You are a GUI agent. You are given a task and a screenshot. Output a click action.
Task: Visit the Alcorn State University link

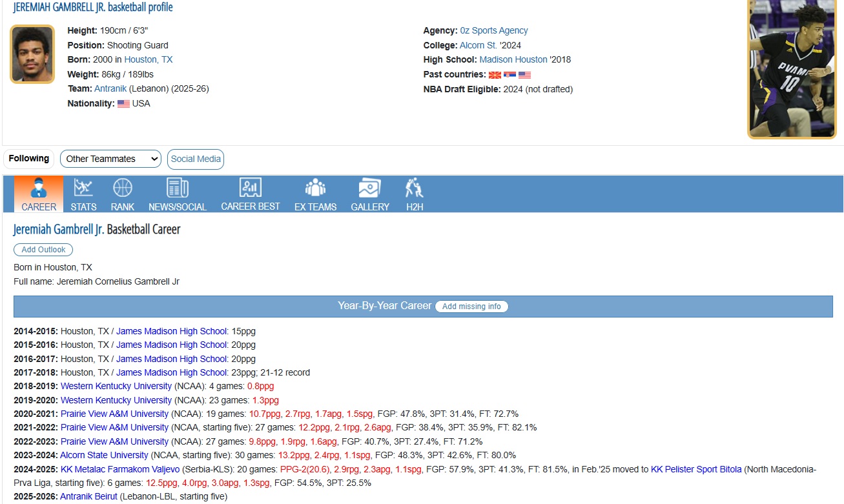click(x=104, y=455)
